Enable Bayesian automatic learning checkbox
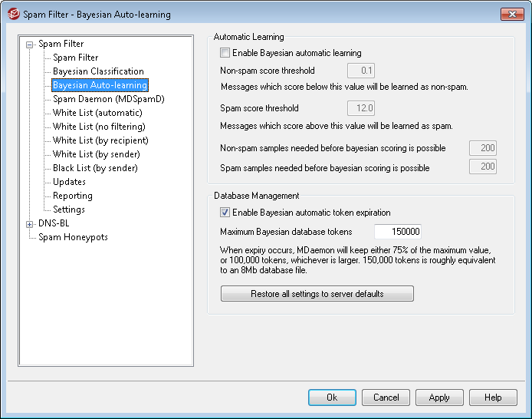 [225, 53]
